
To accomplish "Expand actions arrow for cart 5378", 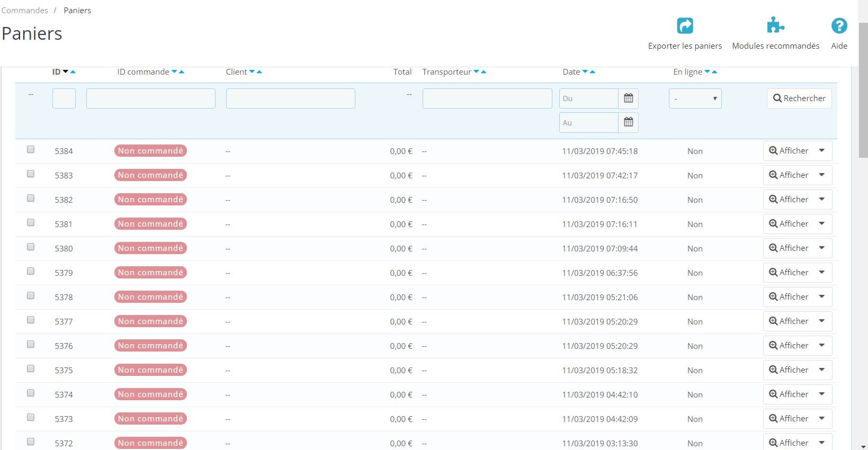I will [822, 297].
